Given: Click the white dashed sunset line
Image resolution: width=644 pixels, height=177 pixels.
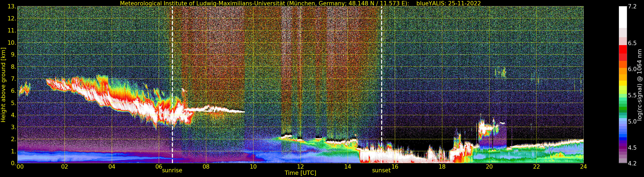Looking at the screenshot, I should [x=382, y=85].
